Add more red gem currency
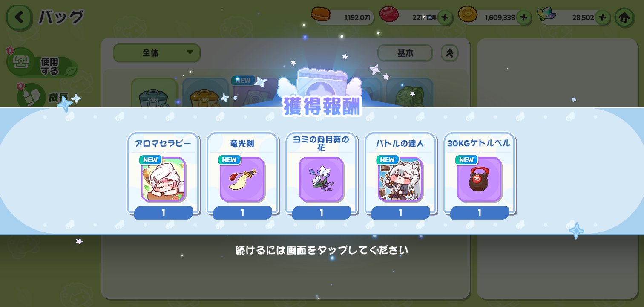 pyautogui.click(x=445, y=17)
